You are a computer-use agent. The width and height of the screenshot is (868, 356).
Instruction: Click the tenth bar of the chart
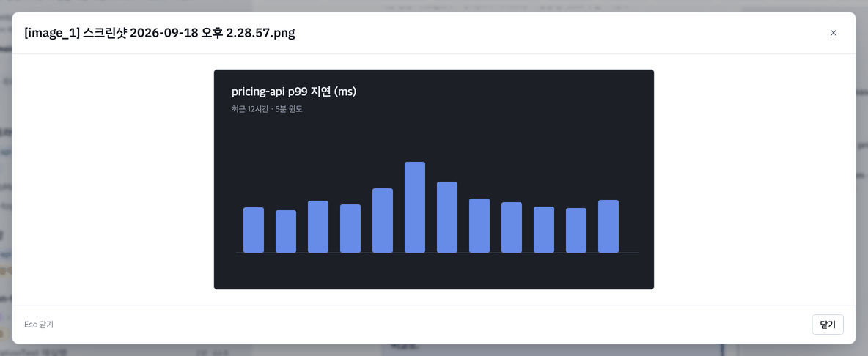tap(544, 229)
